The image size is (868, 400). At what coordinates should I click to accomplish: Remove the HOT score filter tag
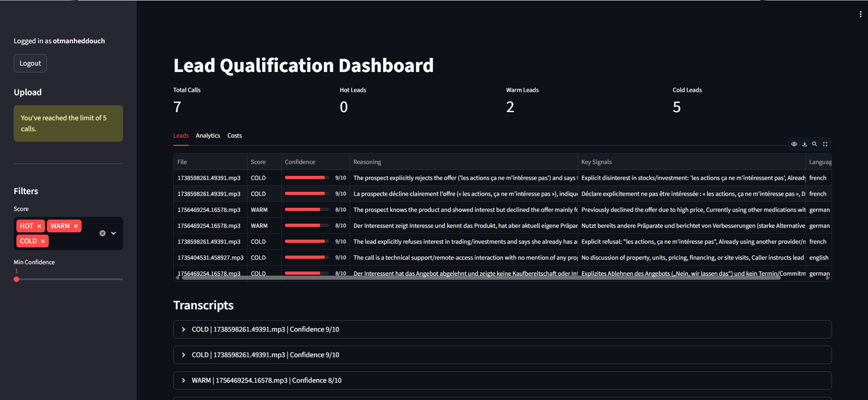point(39,226)
